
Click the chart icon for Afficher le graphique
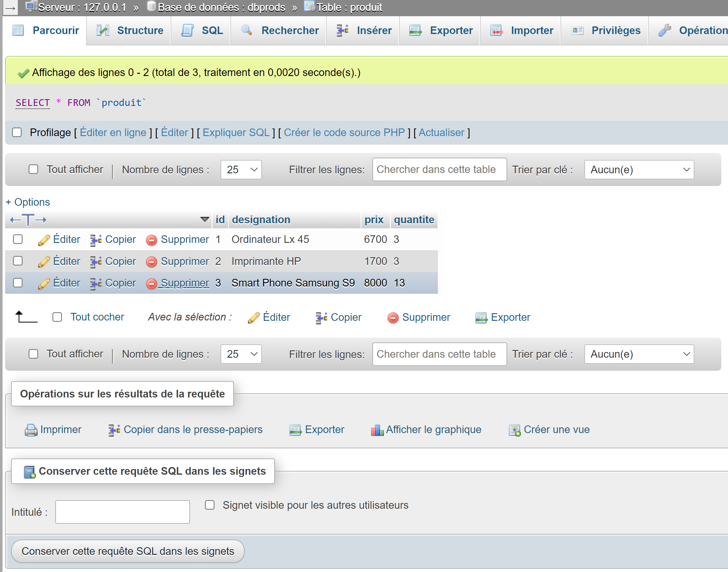tap(377, 430)
